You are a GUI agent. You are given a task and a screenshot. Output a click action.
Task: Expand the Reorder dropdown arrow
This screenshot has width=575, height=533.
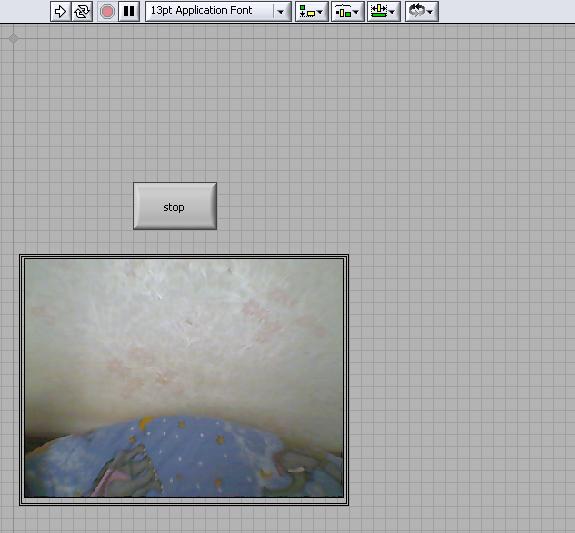click(431, 12)
